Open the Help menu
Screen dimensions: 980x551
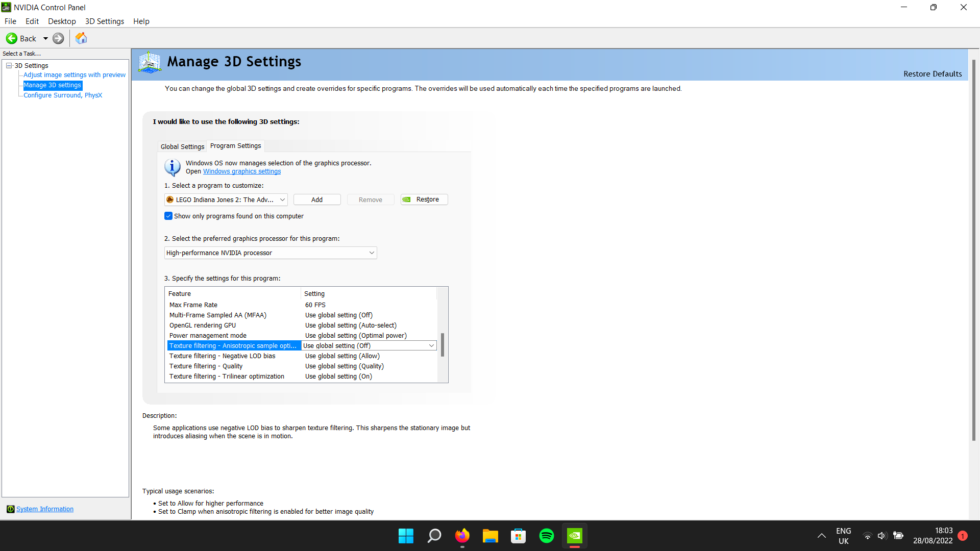point(141,21)
